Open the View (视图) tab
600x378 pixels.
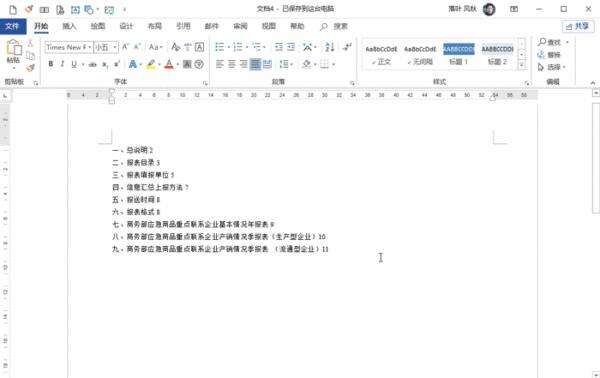pos(269,26)
